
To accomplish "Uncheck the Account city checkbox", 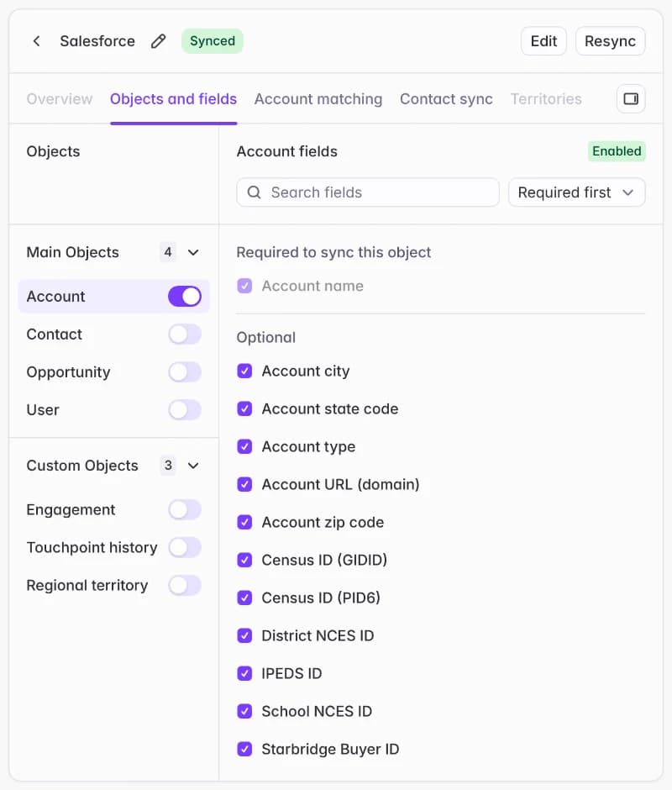I will tap(244, 371).
